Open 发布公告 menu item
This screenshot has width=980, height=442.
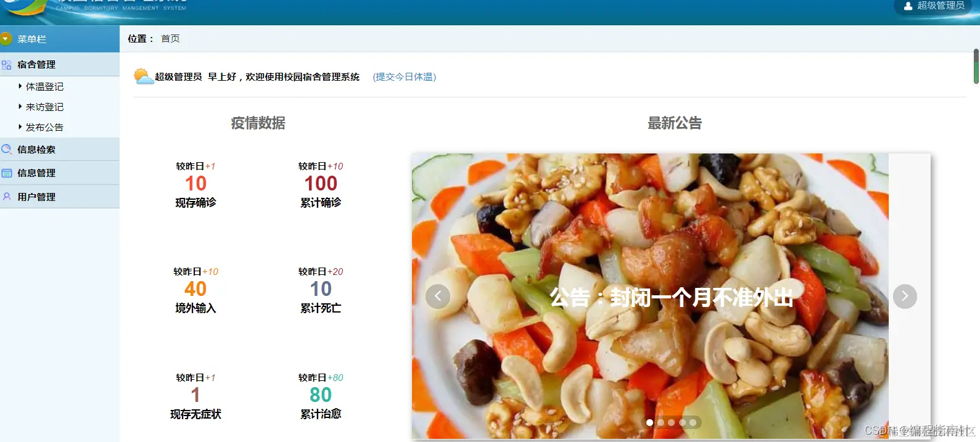(x=44, y=128)
